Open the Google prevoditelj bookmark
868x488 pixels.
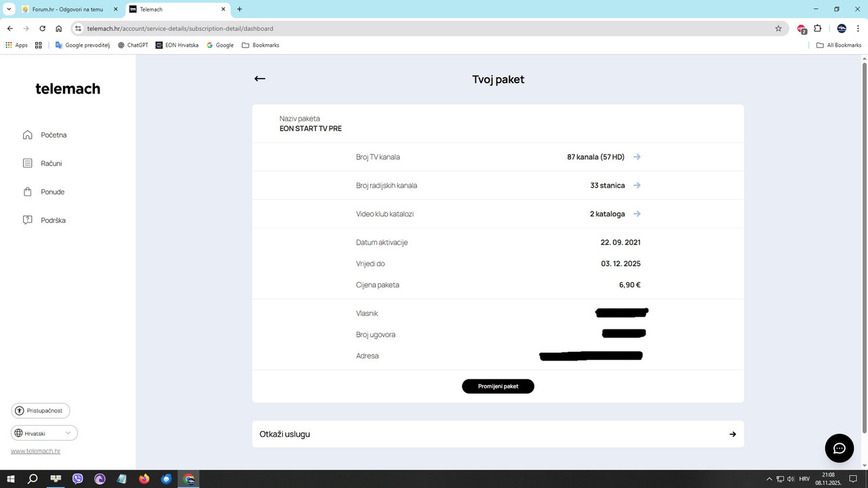tap(82, 45)
